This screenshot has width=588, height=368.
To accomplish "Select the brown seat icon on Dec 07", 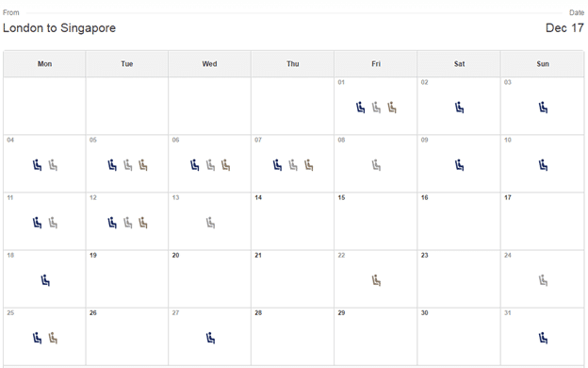I will 309,165.
